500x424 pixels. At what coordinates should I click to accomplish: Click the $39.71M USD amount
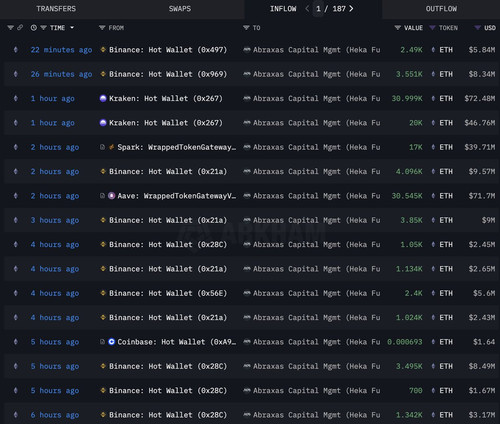coord(480,147)
